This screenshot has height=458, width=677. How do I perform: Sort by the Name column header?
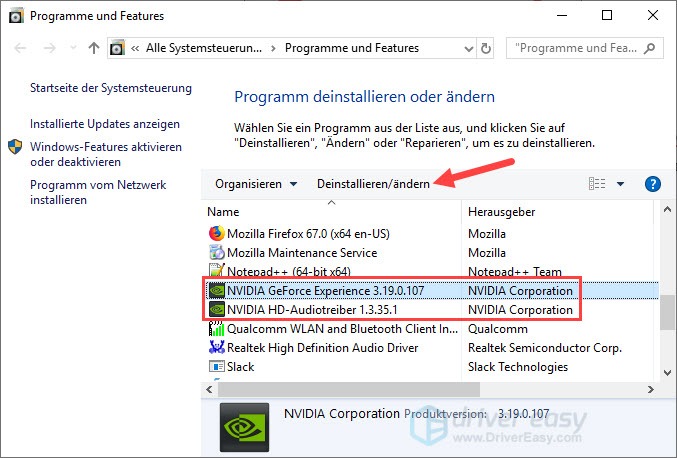(224, 212)
